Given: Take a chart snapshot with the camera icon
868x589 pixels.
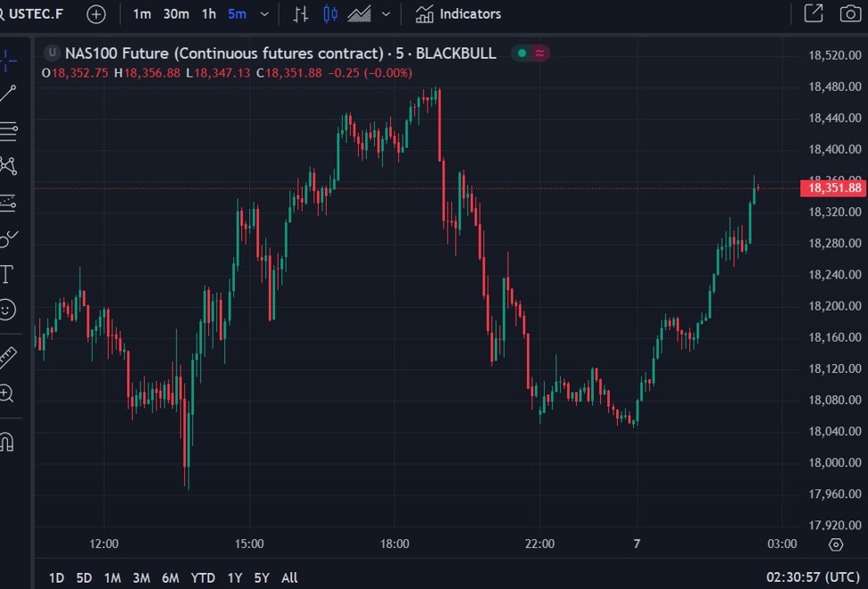Looking at the screenshot, I should click(x=850, y=14).
